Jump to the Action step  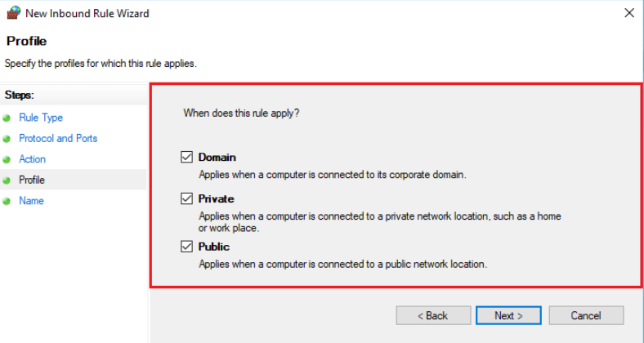click(32, 159)
